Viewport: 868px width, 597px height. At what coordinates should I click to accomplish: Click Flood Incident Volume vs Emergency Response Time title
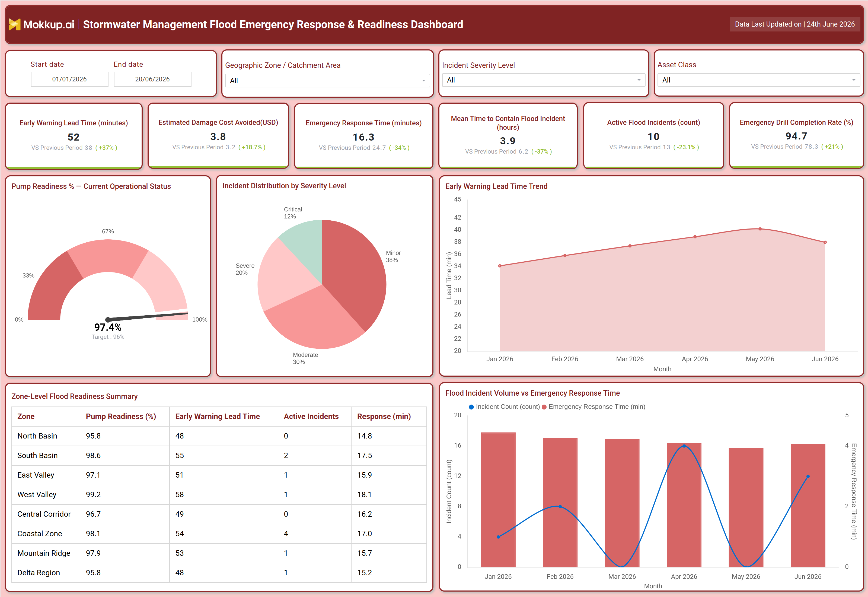(x=532, y=393)
